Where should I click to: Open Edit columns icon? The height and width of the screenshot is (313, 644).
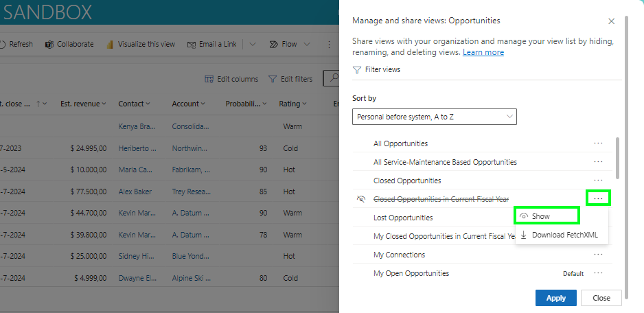pyautogui.click(x=209, y=79)
